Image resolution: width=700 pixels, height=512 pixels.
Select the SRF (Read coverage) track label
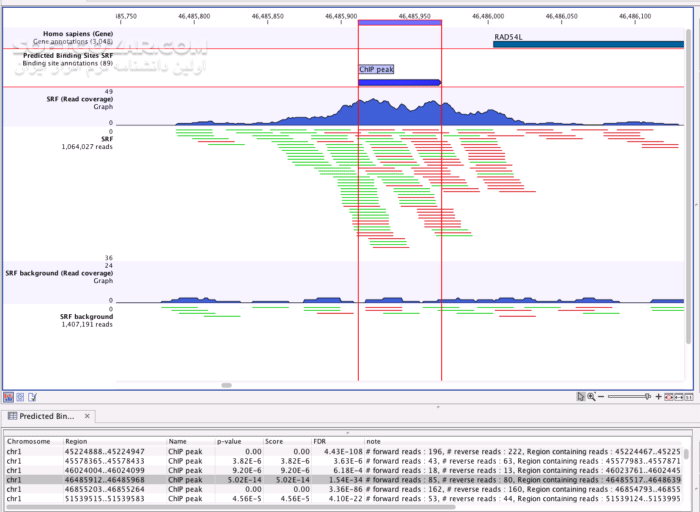(x=79, y=99)
